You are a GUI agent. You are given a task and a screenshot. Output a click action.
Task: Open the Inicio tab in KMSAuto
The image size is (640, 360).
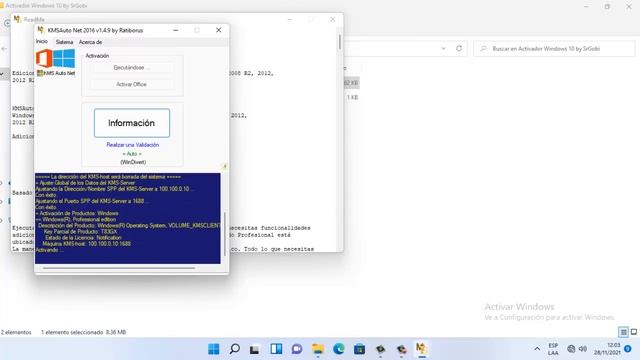[x=42, y=42]
